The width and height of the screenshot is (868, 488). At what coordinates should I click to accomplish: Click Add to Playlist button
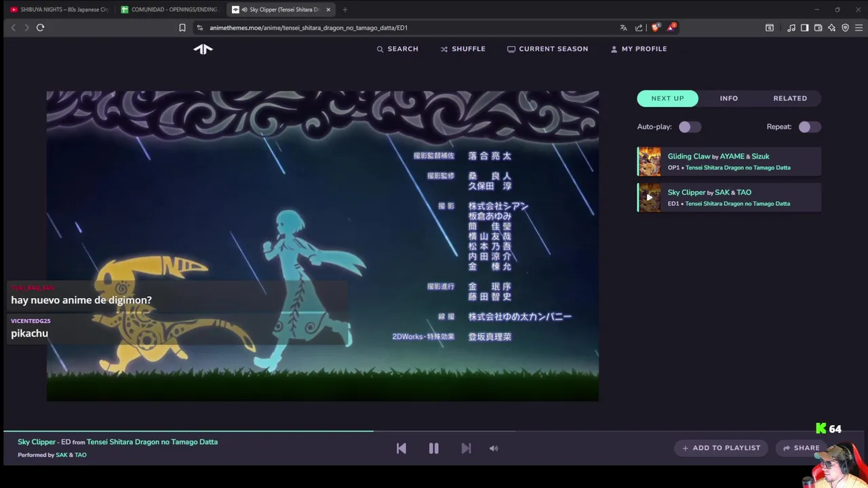pos(721,448)
